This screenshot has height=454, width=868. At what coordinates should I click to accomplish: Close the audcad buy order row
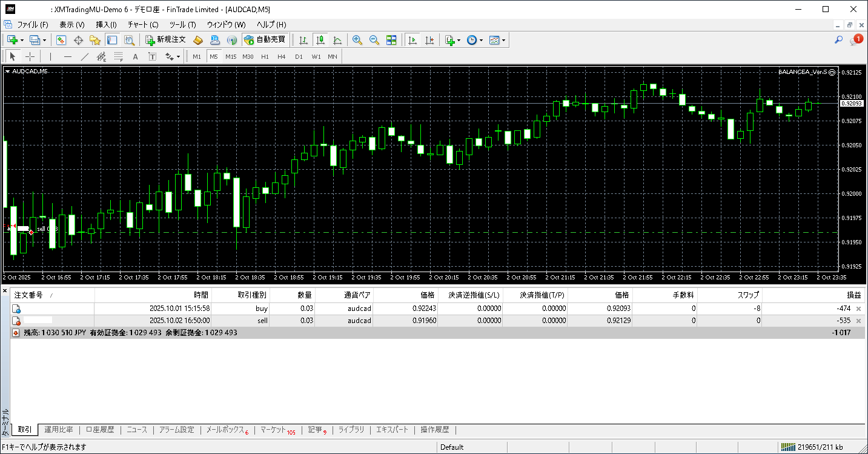(858, 309)
